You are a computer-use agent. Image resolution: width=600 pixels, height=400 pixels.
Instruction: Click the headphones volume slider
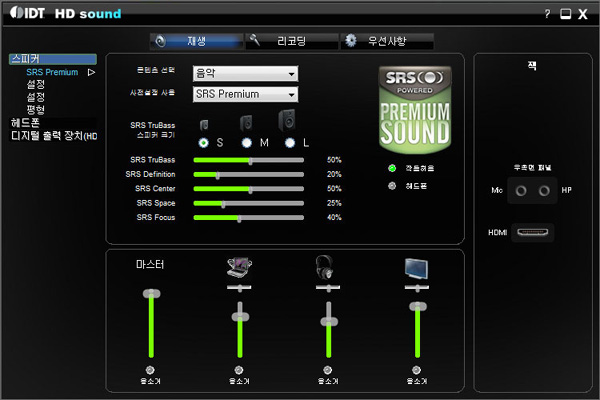click(329, 330)
